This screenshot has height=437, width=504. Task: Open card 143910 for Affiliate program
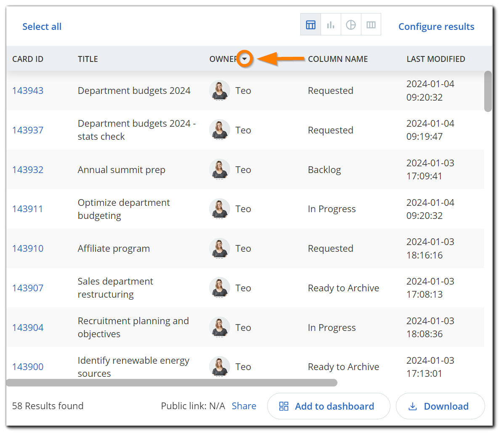[x=28, y=248]
